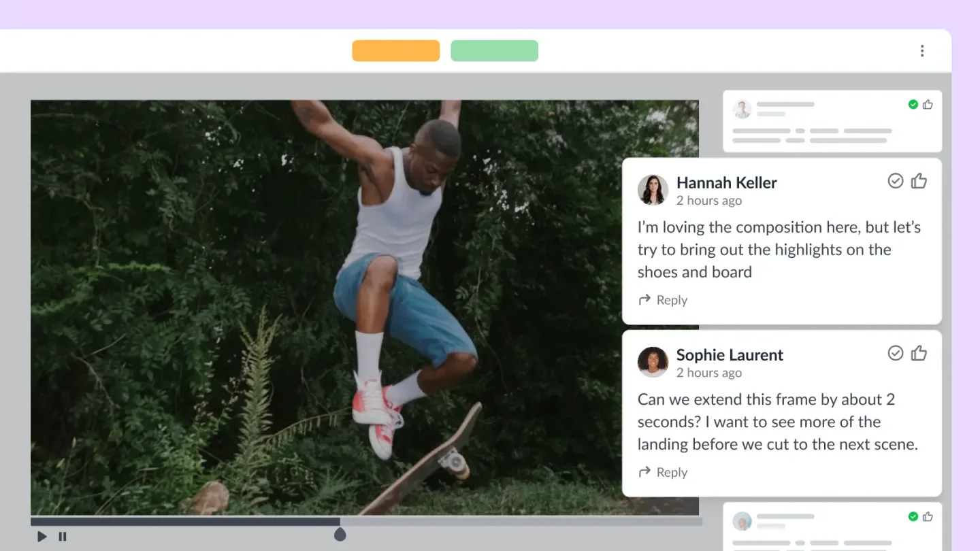Like the bottom placeholder comment card
Image resolution: width=980 pixels, height=551 pixels.
click(928, 516)
